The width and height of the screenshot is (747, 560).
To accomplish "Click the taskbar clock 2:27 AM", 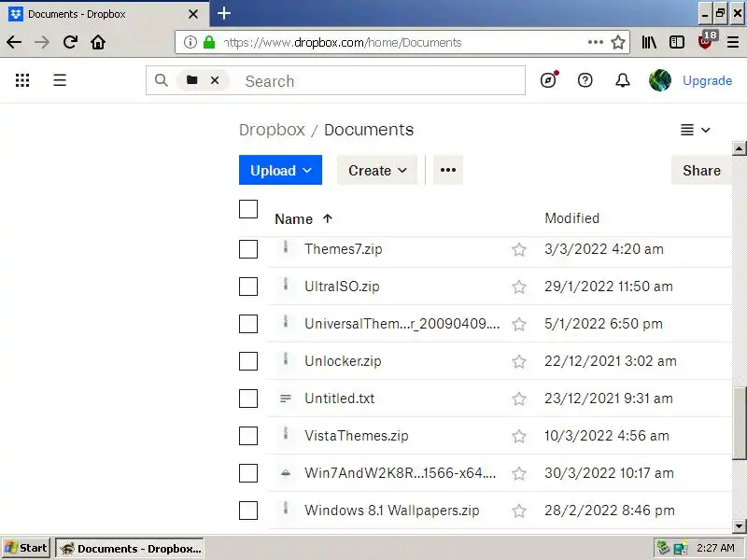I will pyautogui.click(x=715, y=548).
